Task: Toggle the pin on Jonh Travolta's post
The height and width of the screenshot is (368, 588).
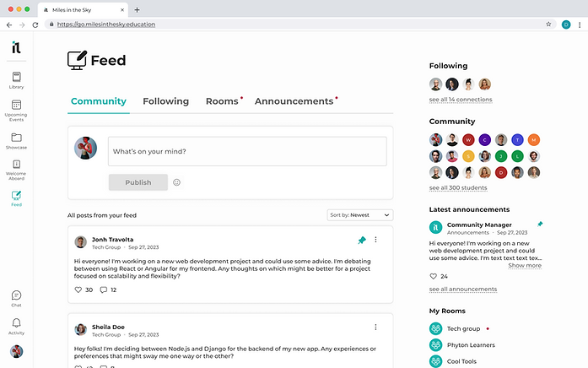Action: (x=362, y=241)
